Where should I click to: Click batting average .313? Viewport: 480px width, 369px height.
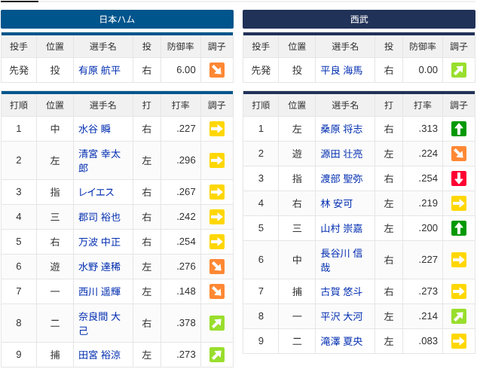coord(428,129)
